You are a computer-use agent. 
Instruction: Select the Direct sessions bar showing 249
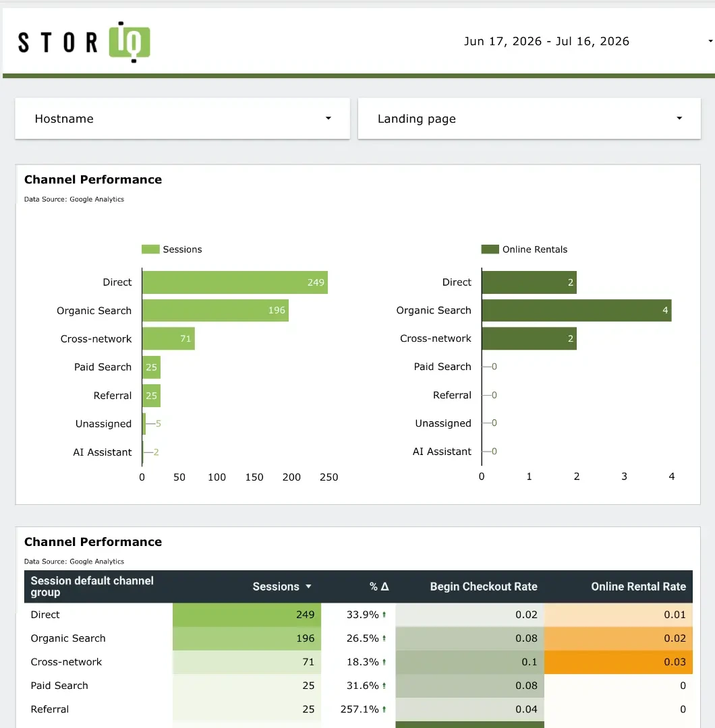235,282
